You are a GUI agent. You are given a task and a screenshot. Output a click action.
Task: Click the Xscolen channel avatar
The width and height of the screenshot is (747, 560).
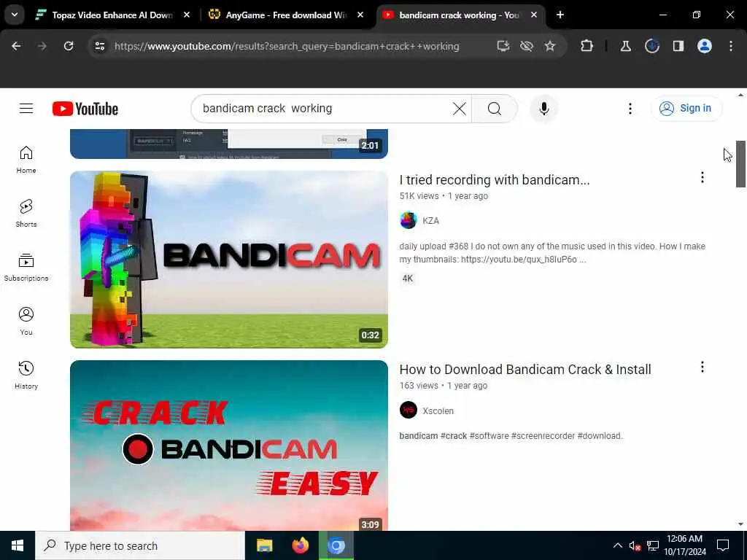(409, 410)
